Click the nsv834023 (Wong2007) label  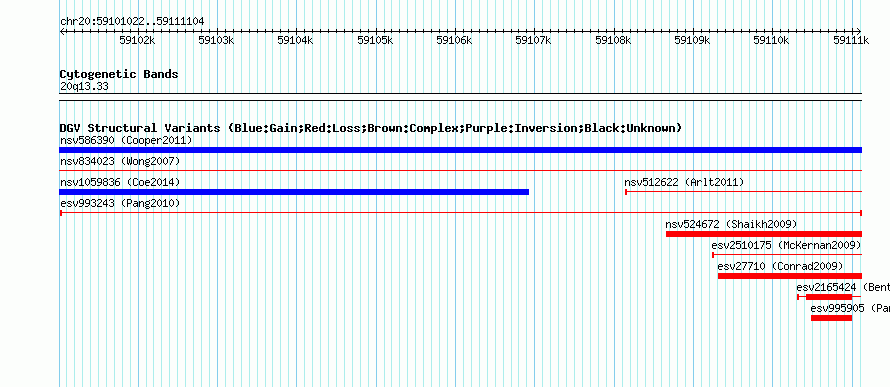(120, 161)
